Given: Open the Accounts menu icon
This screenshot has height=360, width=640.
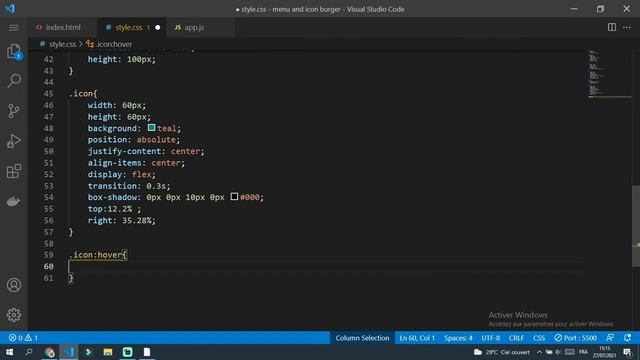Looking at the screenshot, I should pos(14,285).
